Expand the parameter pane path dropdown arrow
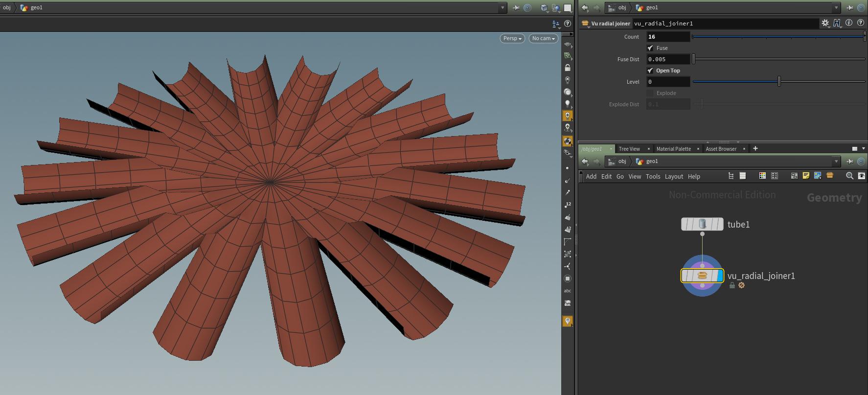868x395 pixels. 836,8
